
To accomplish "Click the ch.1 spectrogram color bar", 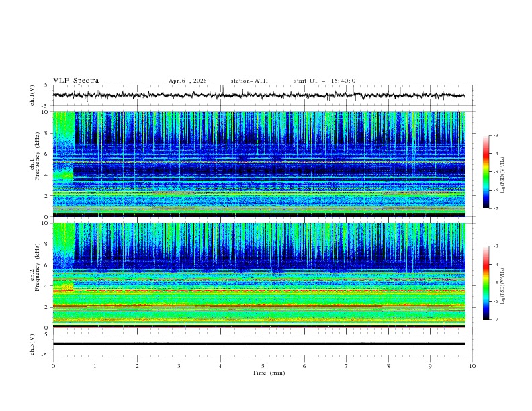I will 486,172.
